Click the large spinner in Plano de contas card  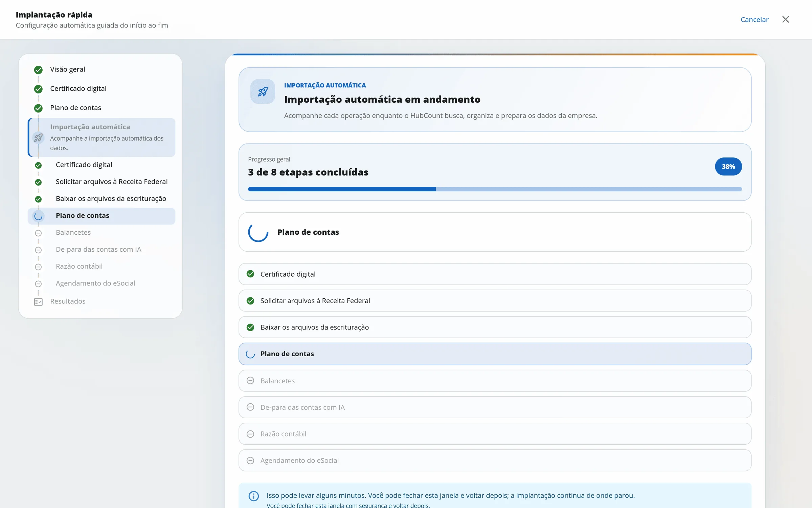pos(258,232)
